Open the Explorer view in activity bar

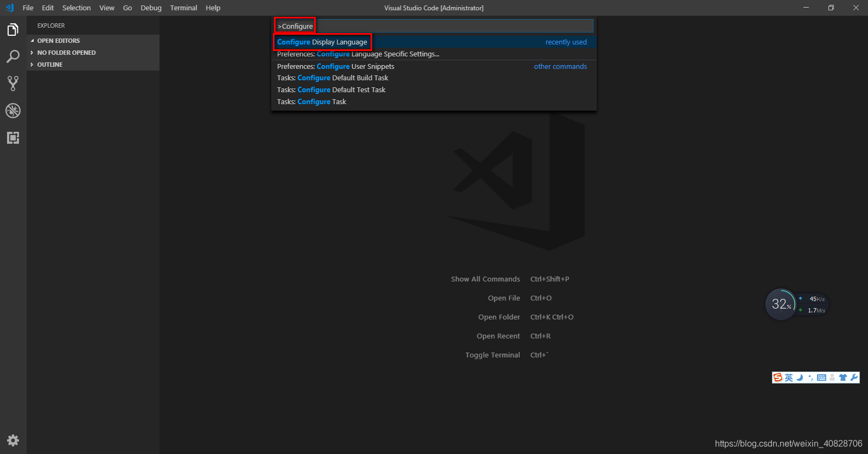[13, 30]
